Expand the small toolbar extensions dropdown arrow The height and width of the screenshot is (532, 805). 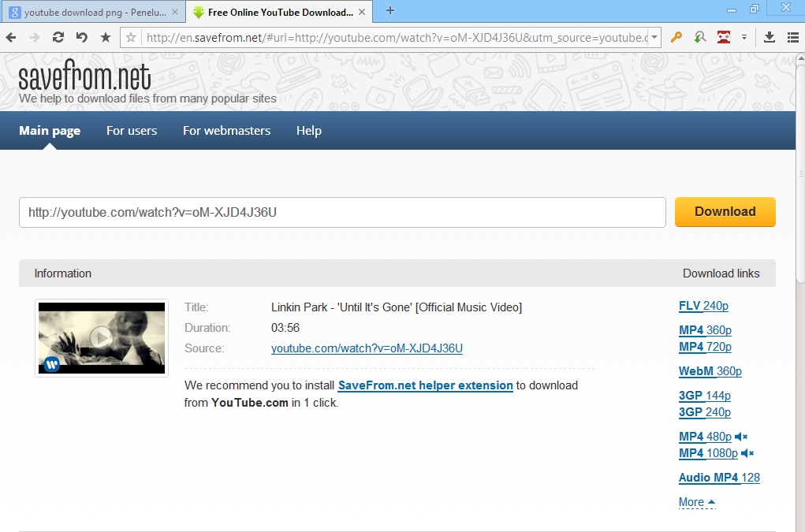tap(744, 38)
